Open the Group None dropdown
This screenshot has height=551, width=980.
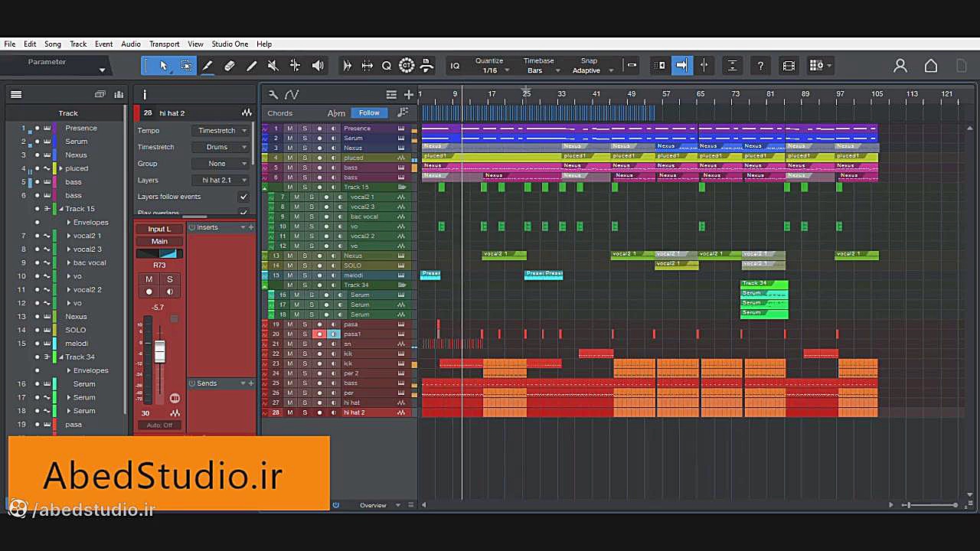point(221,164)
